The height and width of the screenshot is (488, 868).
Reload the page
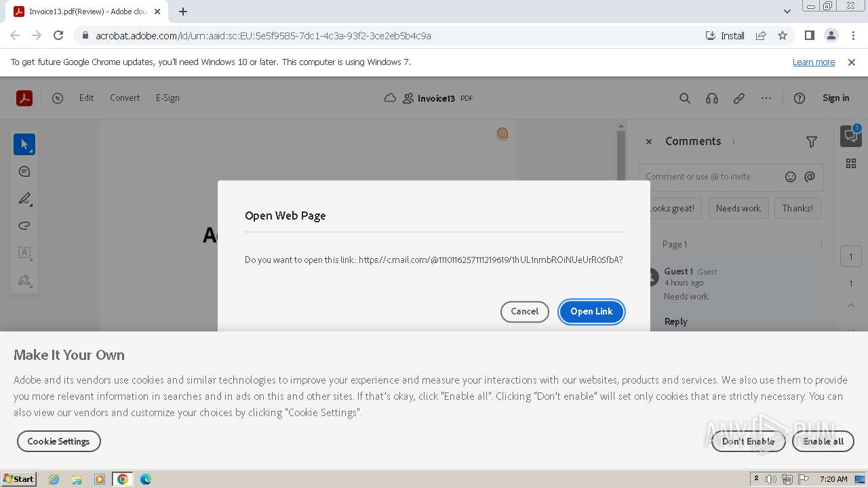pyautogui.click(x=58, y=36)
